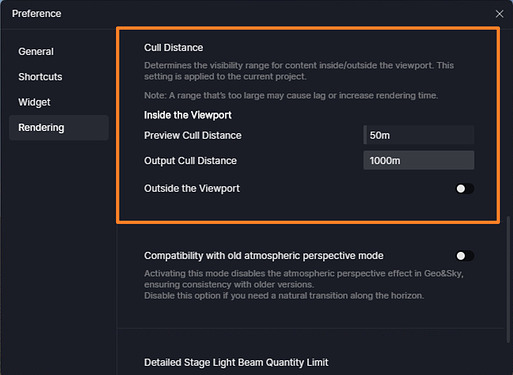
Task: Click the Geo&Sky atmospheric effect description text
Action: tap(304, 284)
